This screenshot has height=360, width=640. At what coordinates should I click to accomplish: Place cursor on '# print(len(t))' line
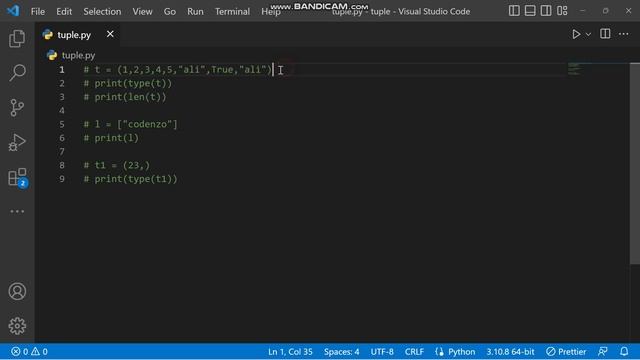[x=125, y=97]
